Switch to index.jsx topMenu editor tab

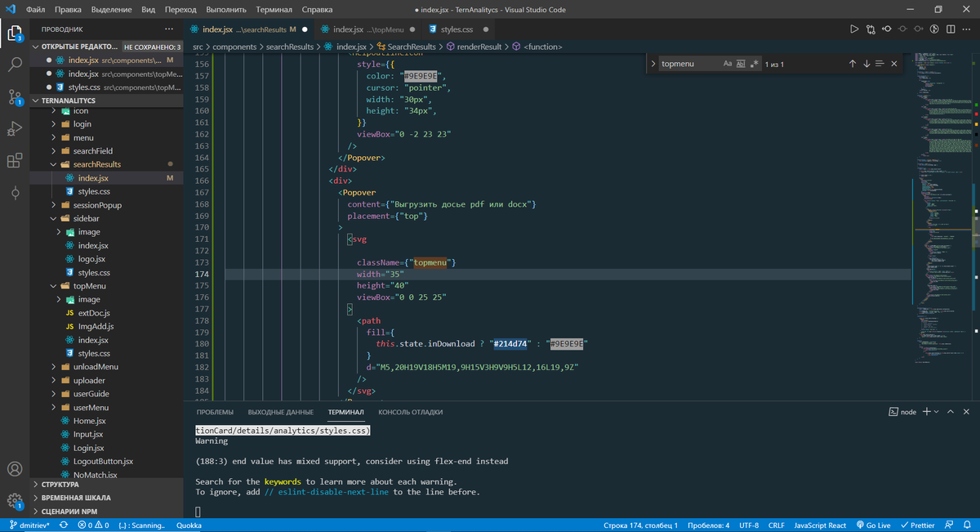click(x=368, y=29)
